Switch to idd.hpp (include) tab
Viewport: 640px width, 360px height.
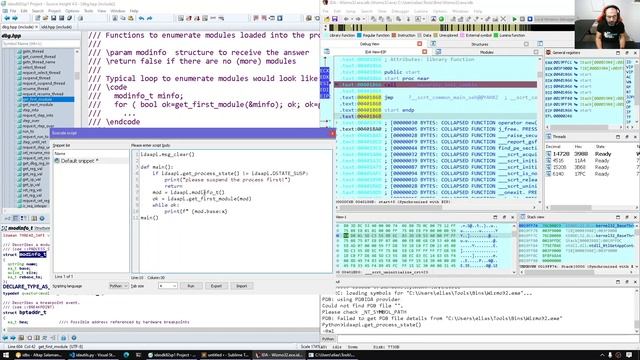[56, 27]
